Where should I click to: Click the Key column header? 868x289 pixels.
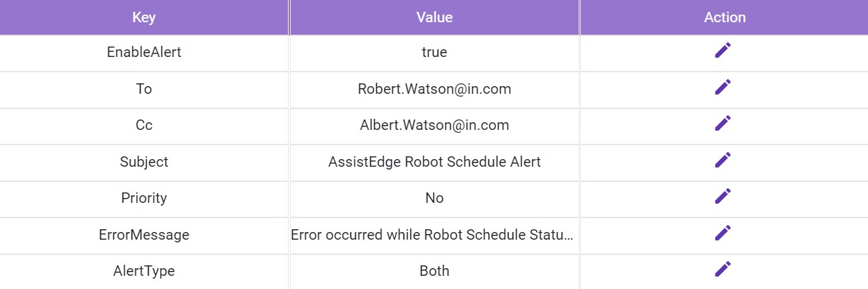point(144,17)
